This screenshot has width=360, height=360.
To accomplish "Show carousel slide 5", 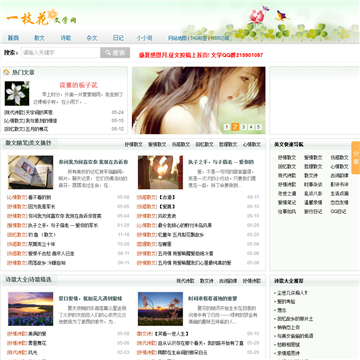I will point(259,127).
